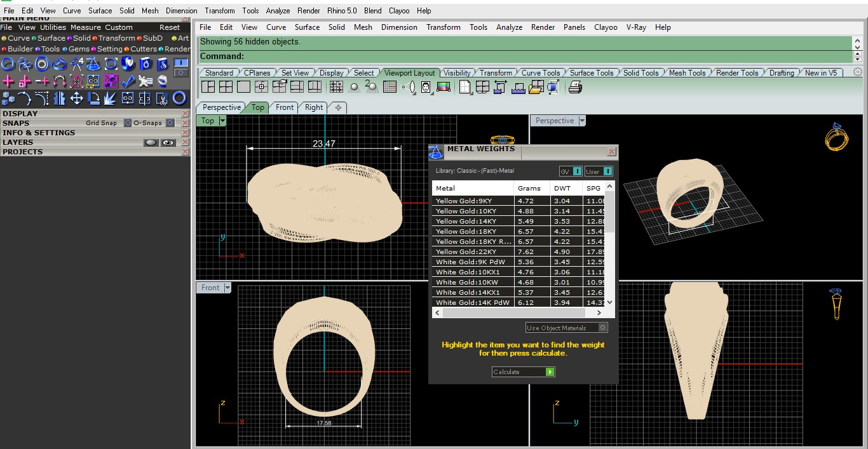Click the 4 Viewports layout icon
The height and width of the screenshot is (449, 868).
(226, 88)
